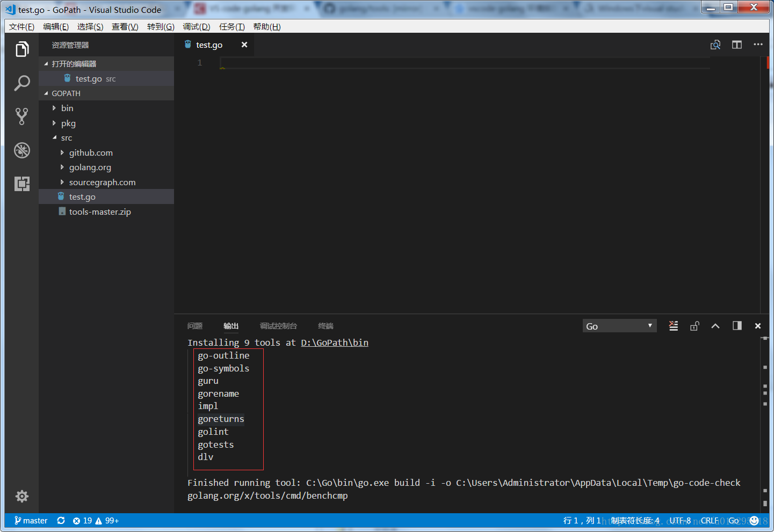Open warnings count 99+ in status bar
Viewport: 774px width, 532px height.
click(x=107, y=521)
